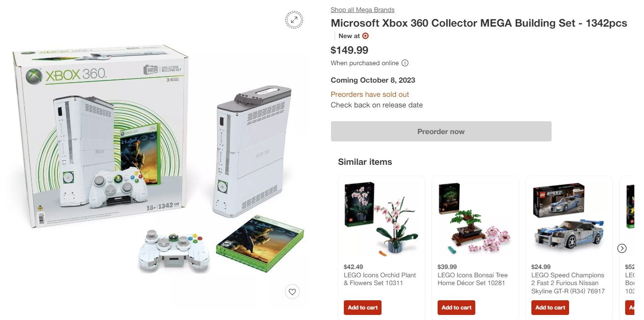This screenshot has width=644, height=320.
Task: Click next arrow in Similar items carousel
Action: coord(622,248)
